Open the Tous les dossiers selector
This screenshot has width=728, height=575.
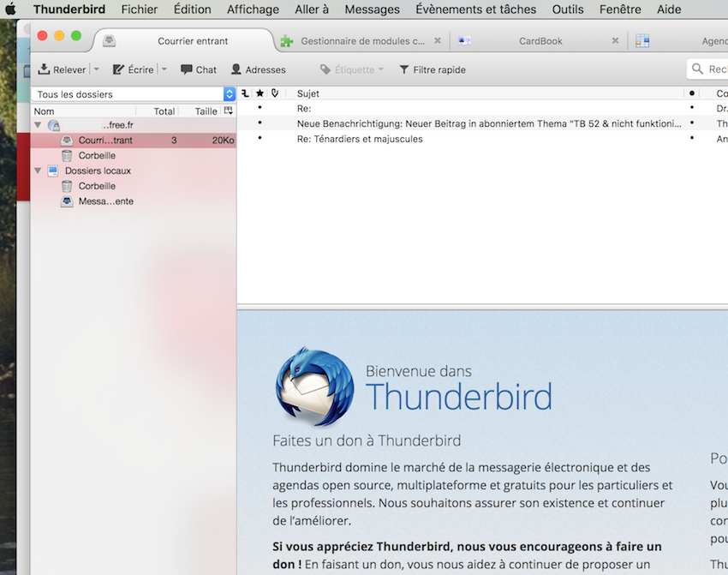(x=134, y=94)
